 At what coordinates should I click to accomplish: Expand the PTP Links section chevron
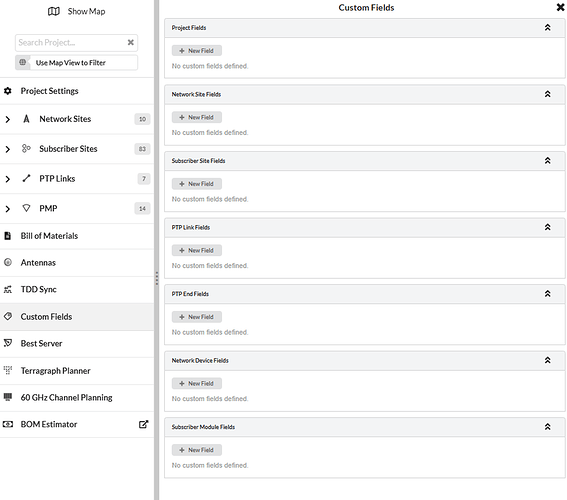click(8, 179)
